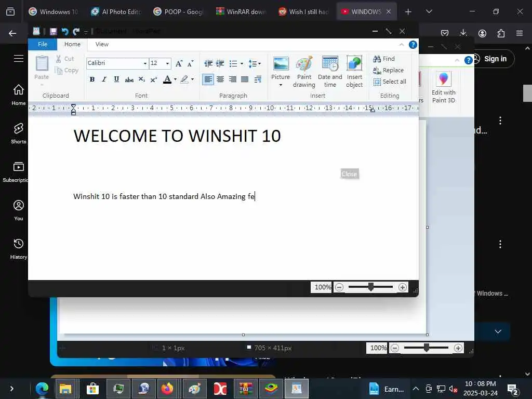532x399 pixels.
Task: Click Edit with Paint 3D in Paint
Action: [x=444, y=87]
